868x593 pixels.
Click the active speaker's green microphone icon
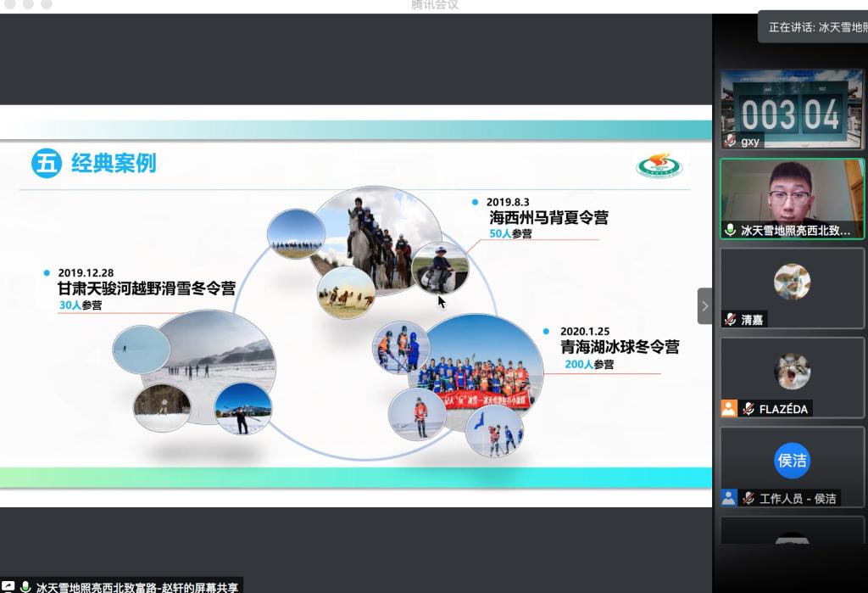click(x=730, y=230)
